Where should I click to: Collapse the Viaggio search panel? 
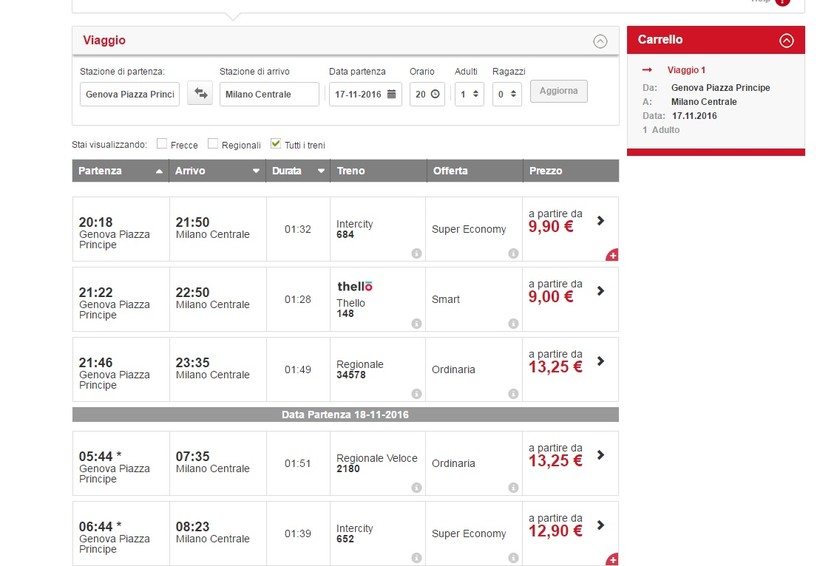[x=600, y=41]
